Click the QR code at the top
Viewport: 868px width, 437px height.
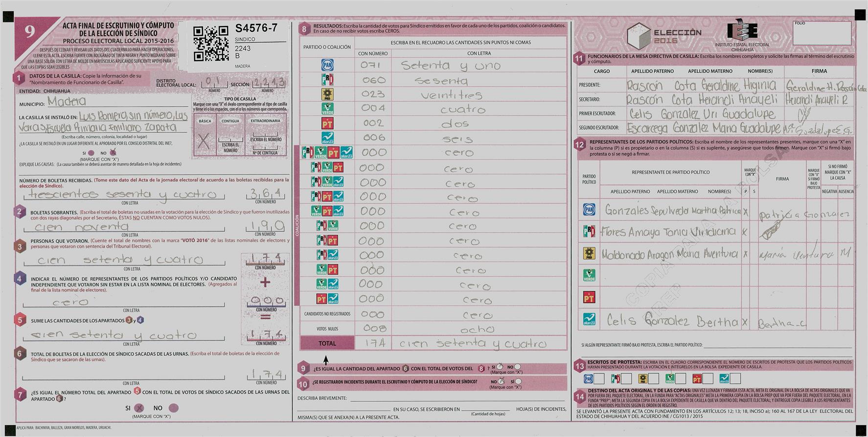211,44
